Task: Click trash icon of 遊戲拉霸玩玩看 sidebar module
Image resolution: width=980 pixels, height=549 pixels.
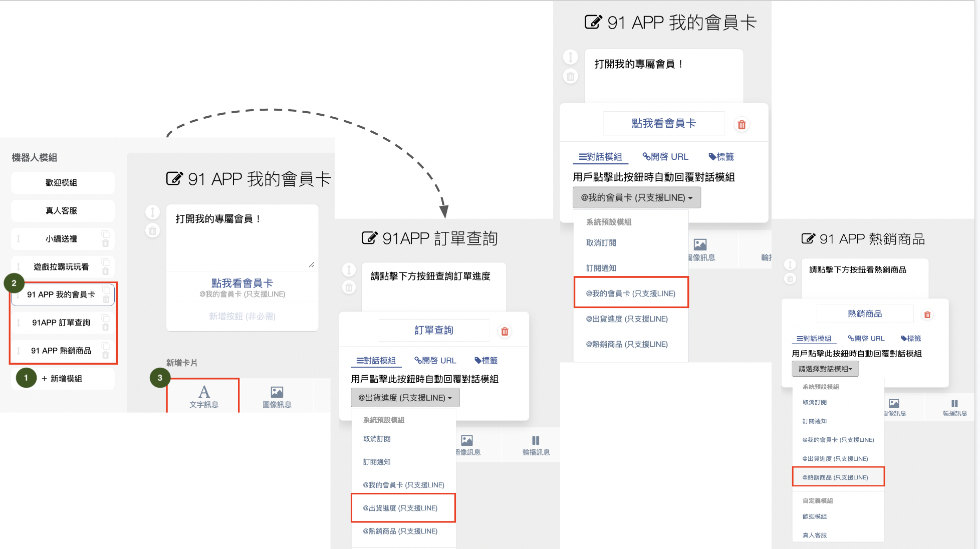Action: [x=106, y=271]
